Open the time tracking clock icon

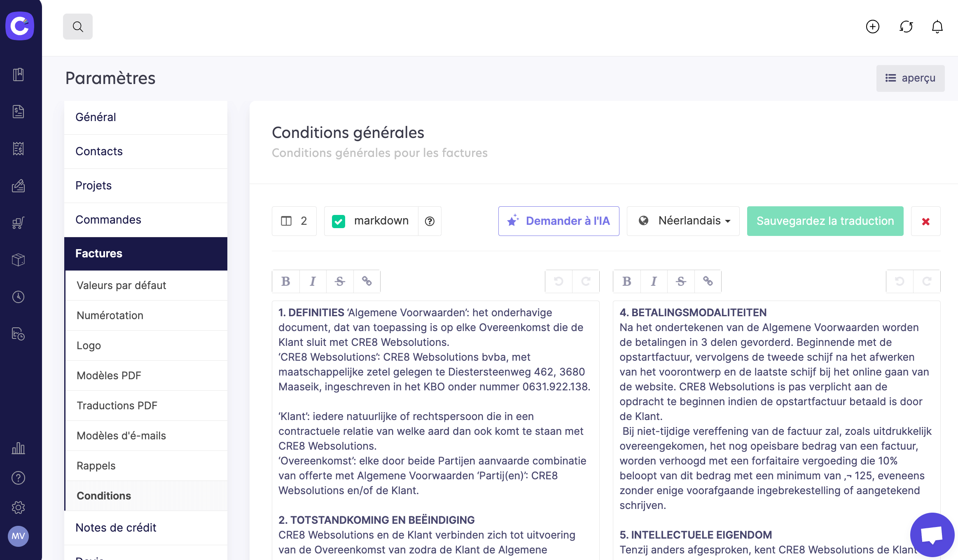(19, 297)
